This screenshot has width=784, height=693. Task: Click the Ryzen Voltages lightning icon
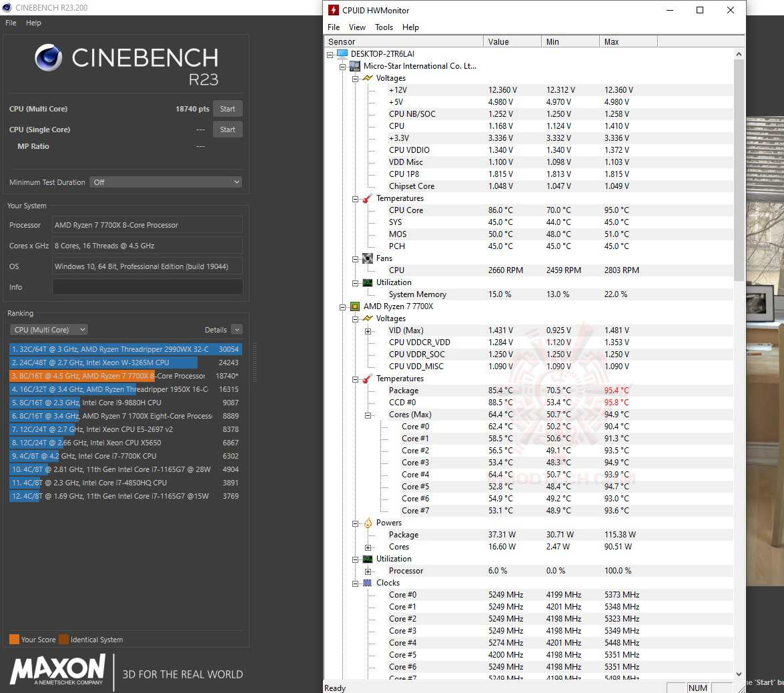368,318
